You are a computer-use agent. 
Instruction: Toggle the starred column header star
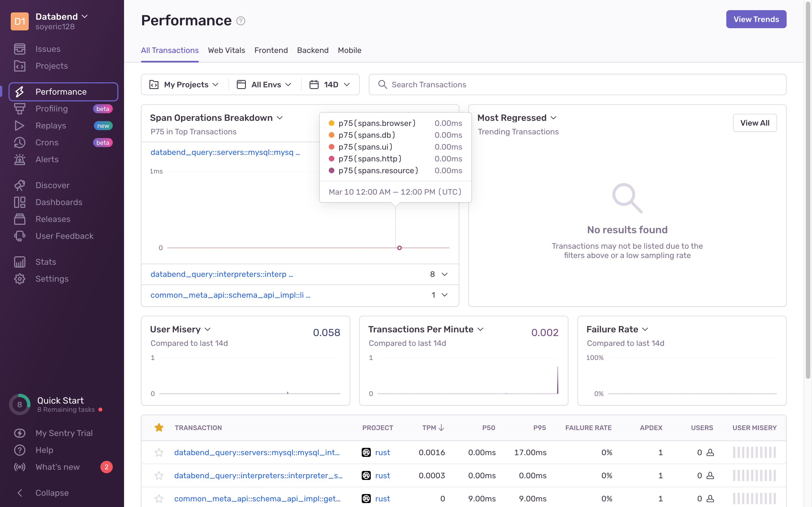[159, 428]
